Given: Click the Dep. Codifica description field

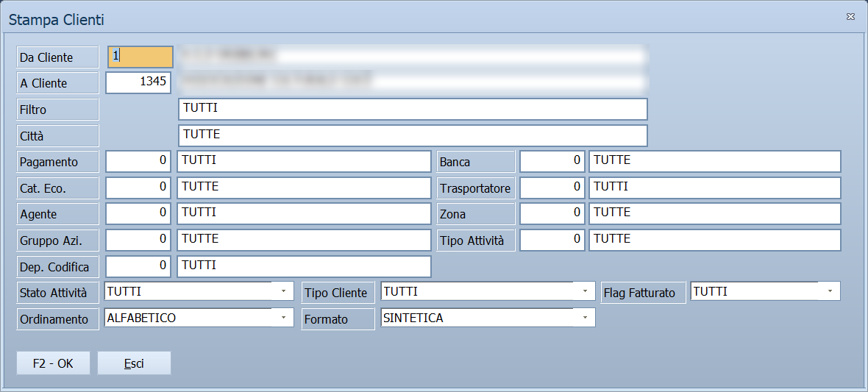Looking at the screenshot, I should [304, 266].
